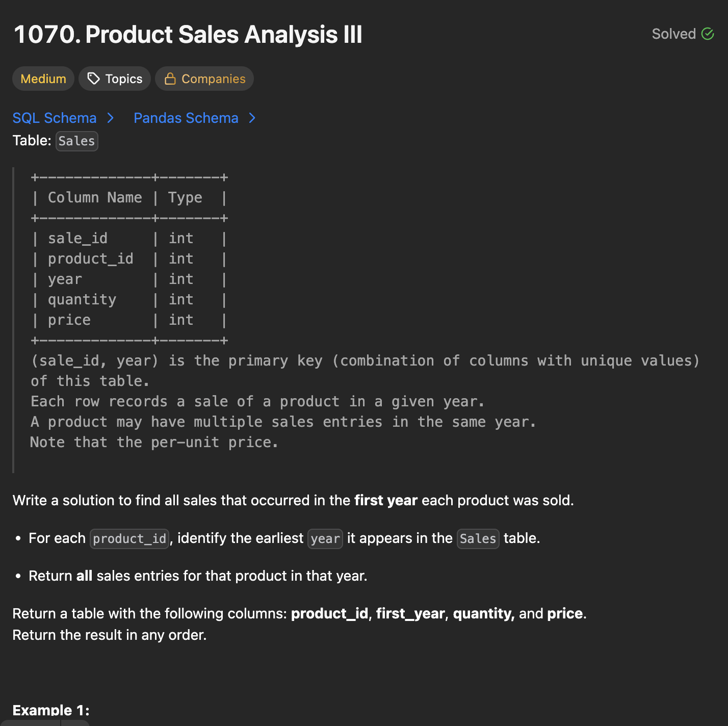Select the Sales table name badge

pos(76,141)
